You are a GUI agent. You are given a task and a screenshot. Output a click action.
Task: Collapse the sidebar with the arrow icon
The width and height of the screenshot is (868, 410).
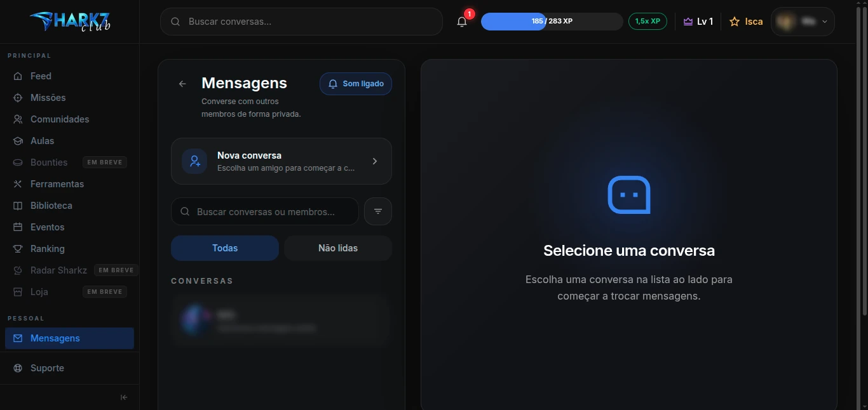124,397
